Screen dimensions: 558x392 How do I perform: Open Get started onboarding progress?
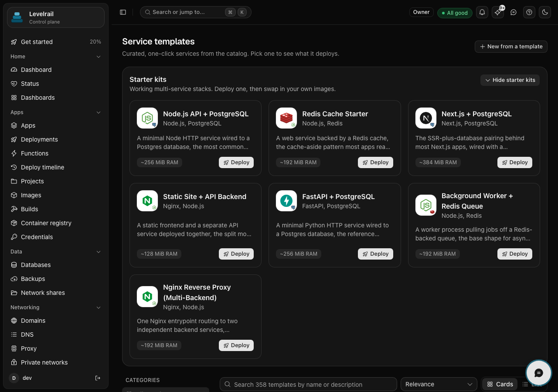56,42
